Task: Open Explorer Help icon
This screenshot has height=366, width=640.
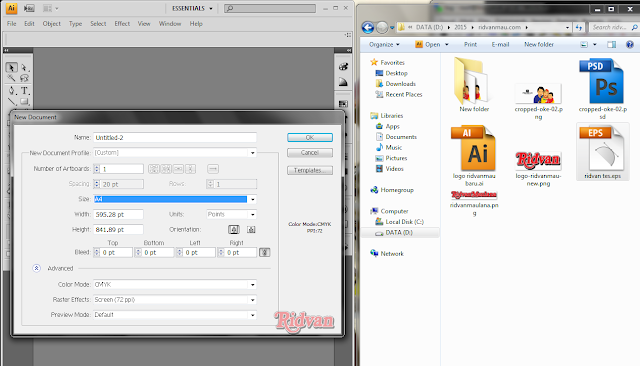Action: 630,44
